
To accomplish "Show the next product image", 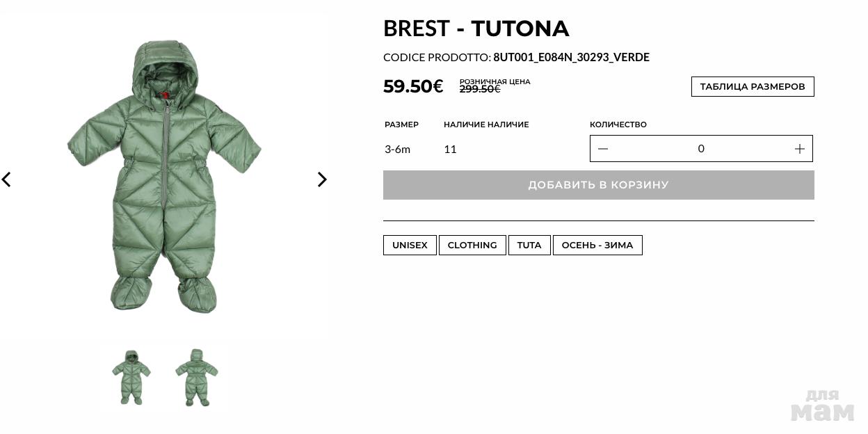I will [321, 179].
